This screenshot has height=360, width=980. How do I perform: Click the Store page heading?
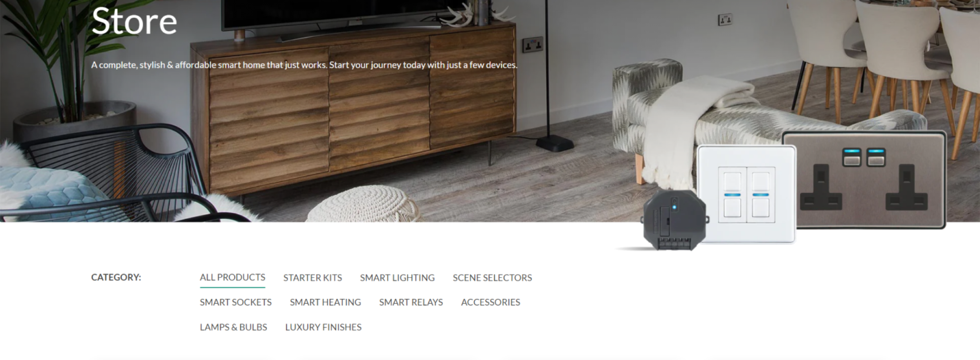point(134,21)
